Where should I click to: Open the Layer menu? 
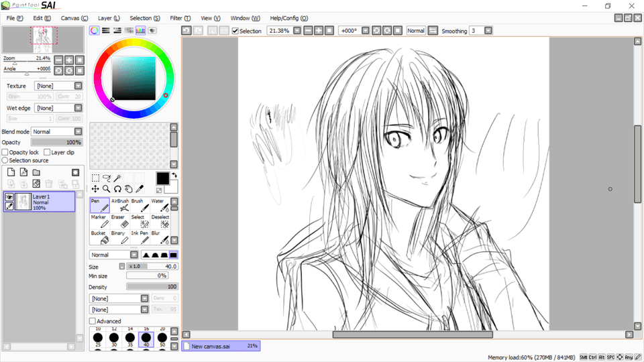point(109,18)
